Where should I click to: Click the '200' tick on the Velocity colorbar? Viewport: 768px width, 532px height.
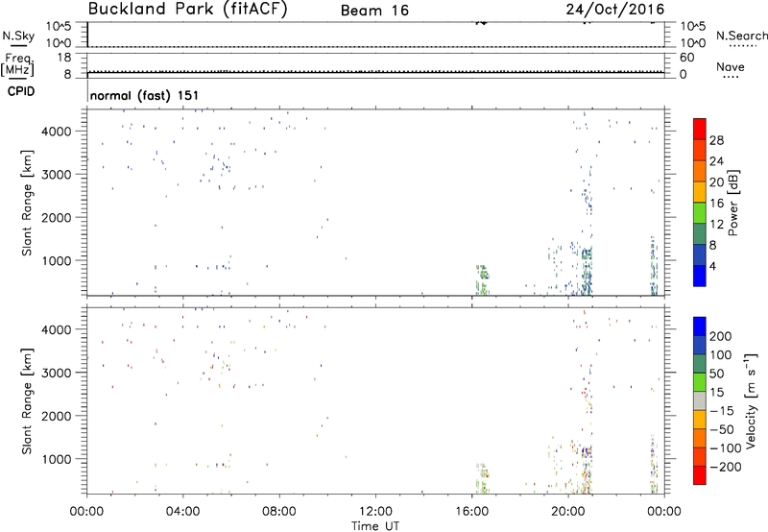tap(721, 336)
